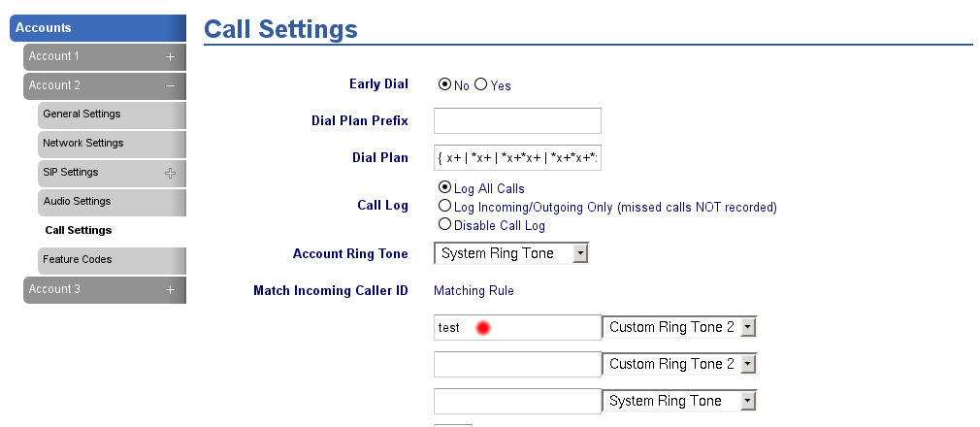
Task: Select Early Dial No option
Action: pyautogui.click(x=445, y=84)
